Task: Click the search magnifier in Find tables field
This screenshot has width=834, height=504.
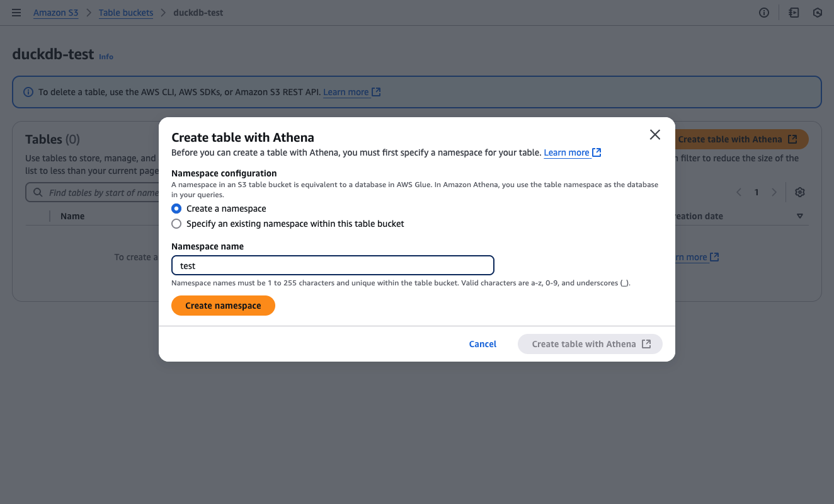Action: [38, 193]
